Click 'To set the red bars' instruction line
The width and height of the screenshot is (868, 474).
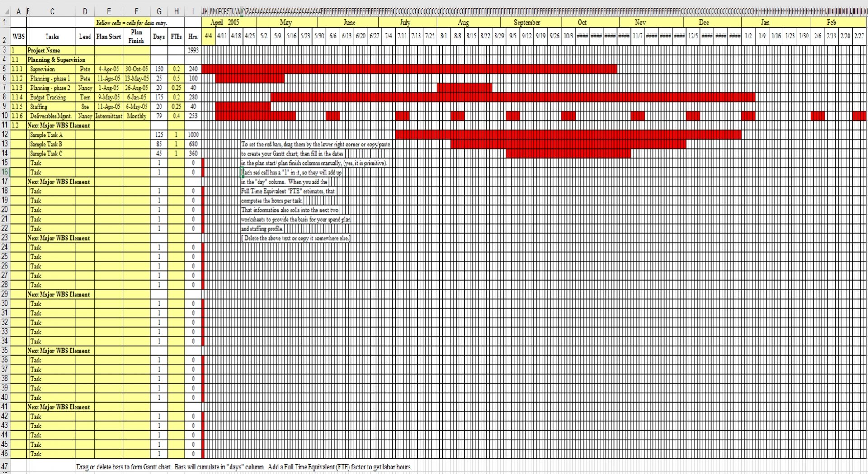point(316,144)
